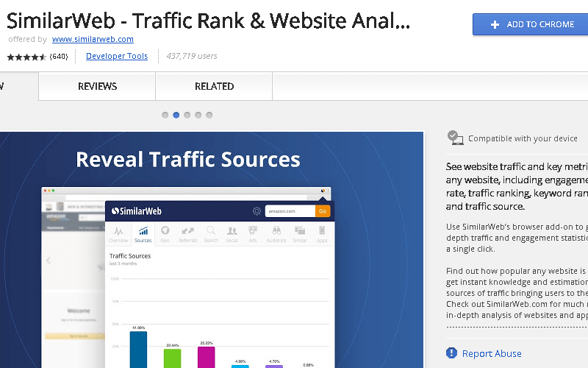Select the fifth carousel dot

coord(209,115)
